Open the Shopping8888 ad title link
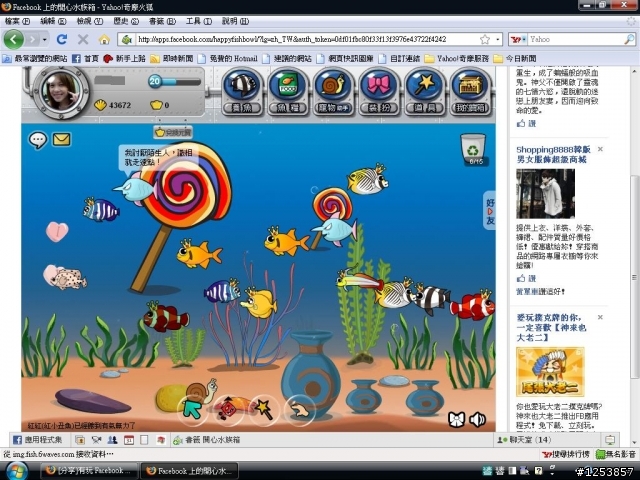This screenshot has height=480, width=640. click(553, 155)
